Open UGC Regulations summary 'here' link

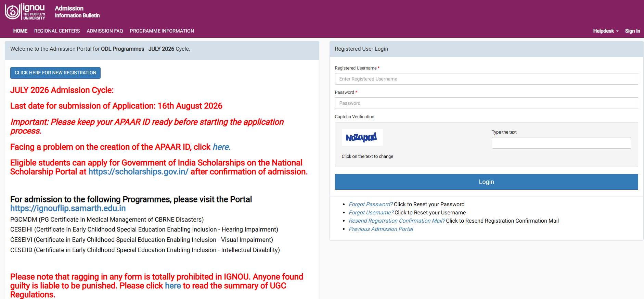click(x=173, y=286)
